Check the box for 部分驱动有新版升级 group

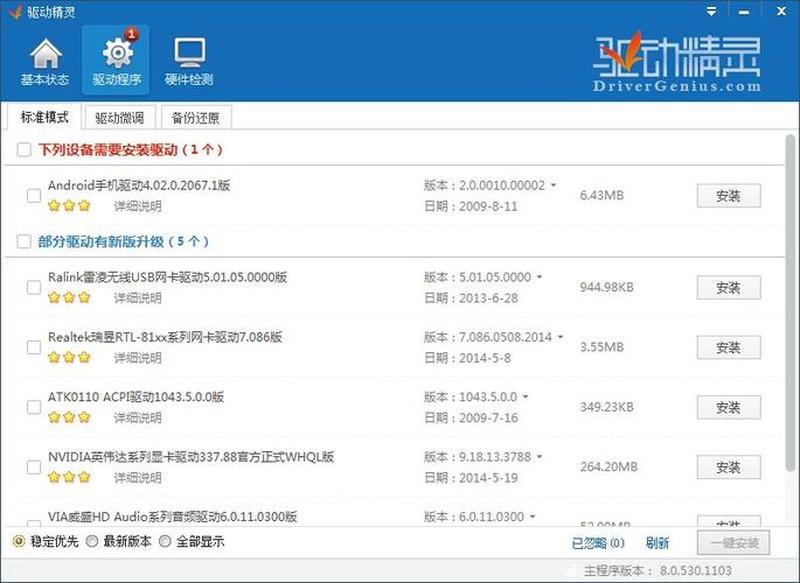tap(23, 241)
